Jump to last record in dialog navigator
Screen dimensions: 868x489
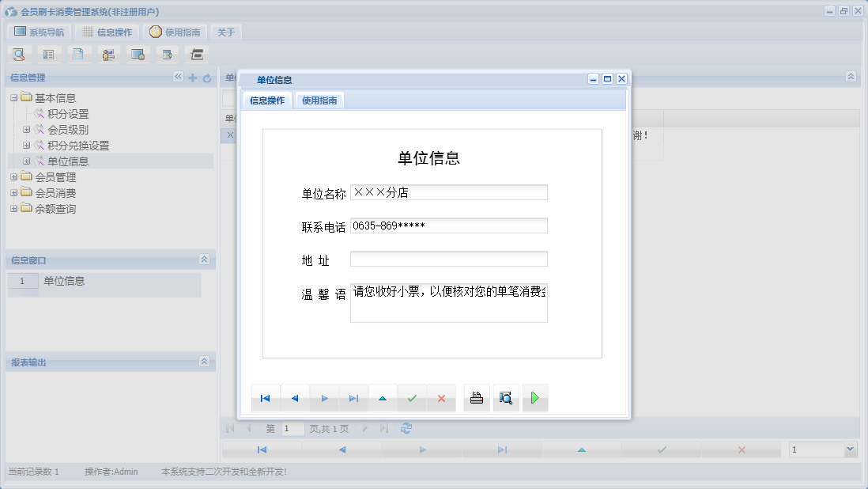(x=353, y=398)
